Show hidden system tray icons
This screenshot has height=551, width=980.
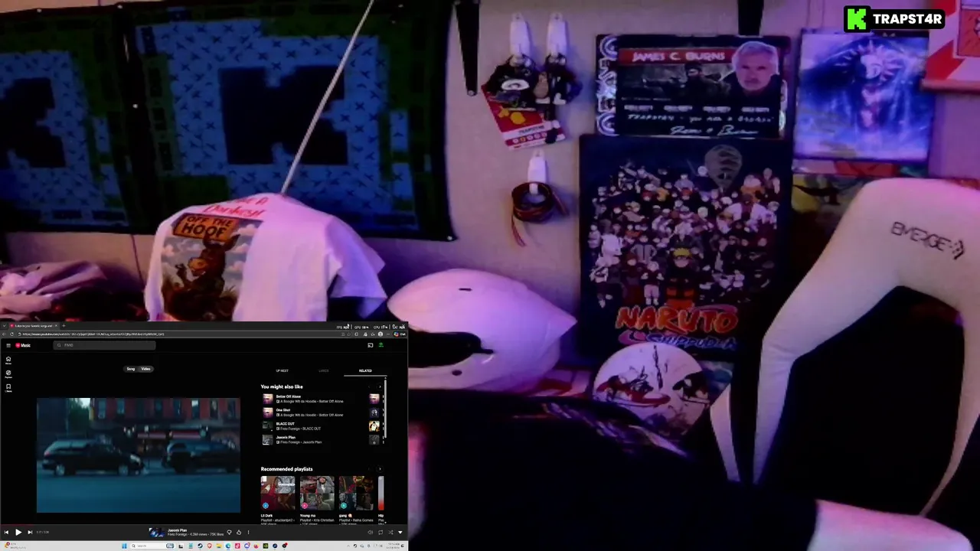click(x=348, y=546)
